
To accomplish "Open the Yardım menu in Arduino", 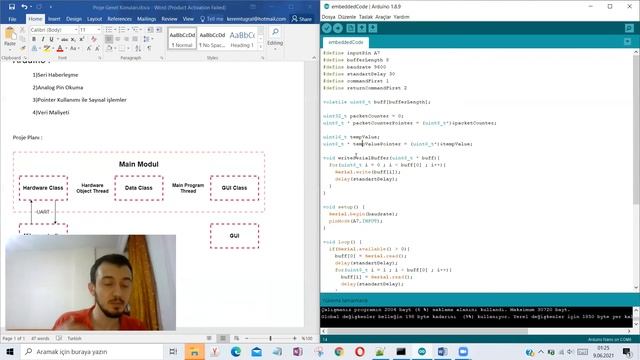I will pos(401,17).
